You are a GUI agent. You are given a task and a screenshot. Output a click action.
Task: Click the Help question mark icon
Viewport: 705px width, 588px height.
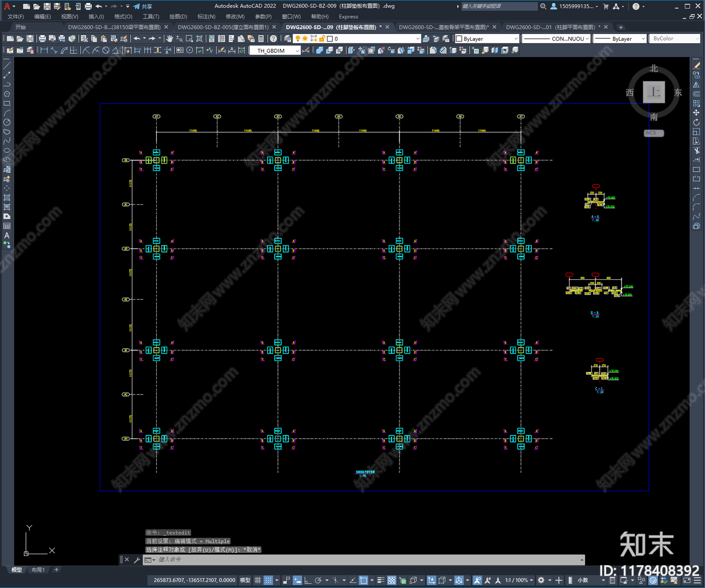point(274,39)
